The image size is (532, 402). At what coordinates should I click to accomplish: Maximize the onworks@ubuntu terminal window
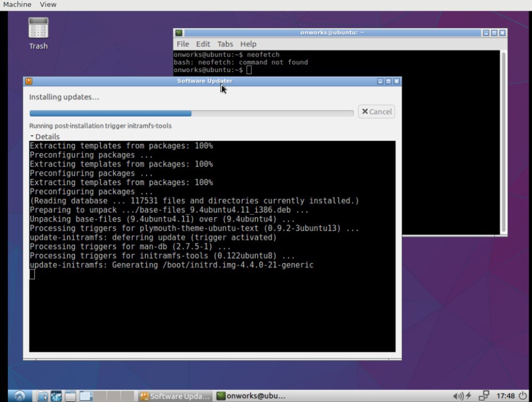(494, 33)
